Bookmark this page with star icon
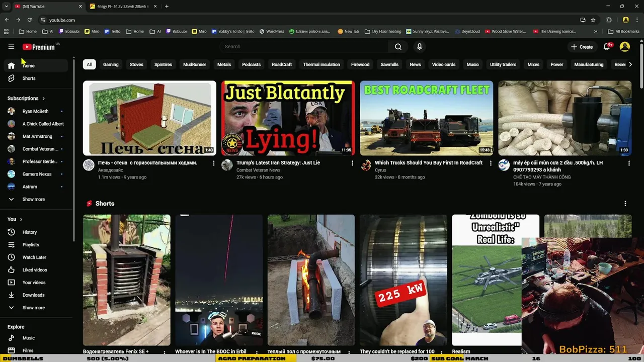The image size is (644, 362). [593, 20]
